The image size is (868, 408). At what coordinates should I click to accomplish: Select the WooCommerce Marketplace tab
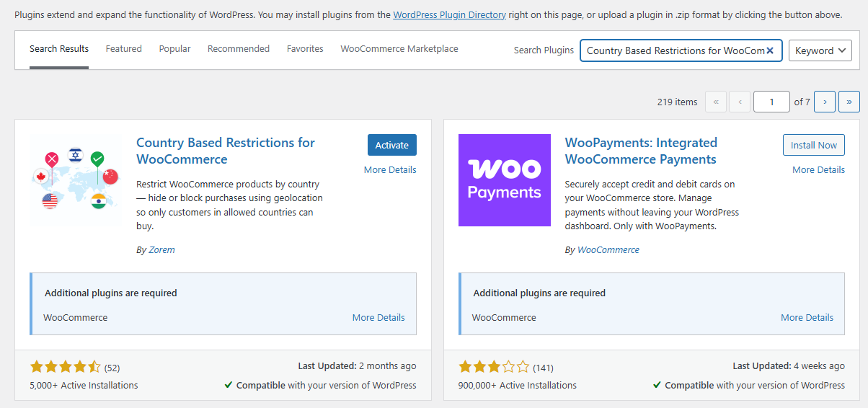[399, 49]
